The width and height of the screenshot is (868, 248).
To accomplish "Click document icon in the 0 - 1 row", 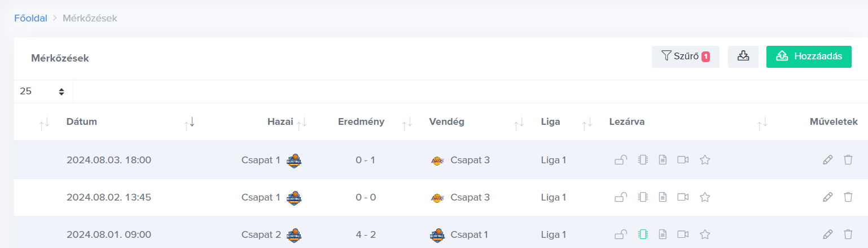I will click(663, 160).
